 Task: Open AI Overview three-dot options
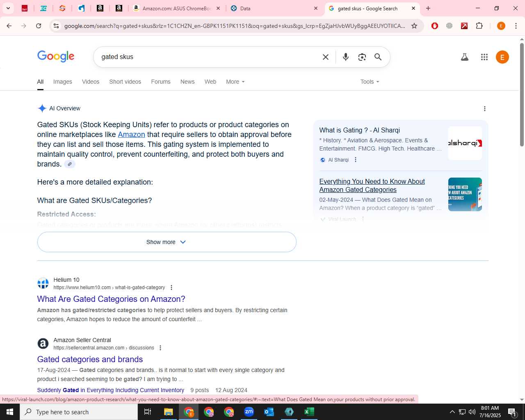click(x=485, y=109)
